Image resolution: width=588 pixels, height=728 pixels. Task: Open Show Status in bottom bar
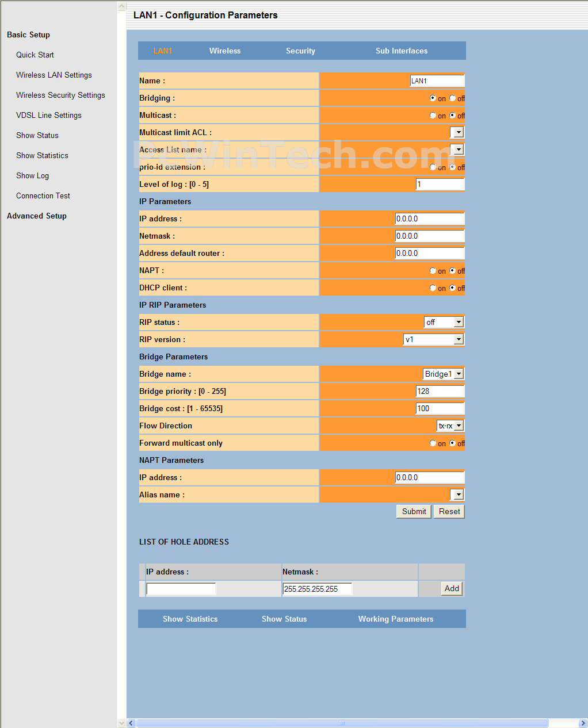pyautogui.click(x=284, y=619)
